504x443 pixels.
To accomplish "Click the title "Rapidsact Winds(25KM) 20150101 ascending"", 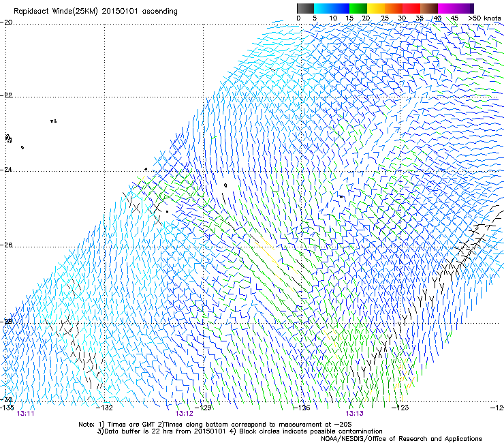I will click(x=95, y=12).
